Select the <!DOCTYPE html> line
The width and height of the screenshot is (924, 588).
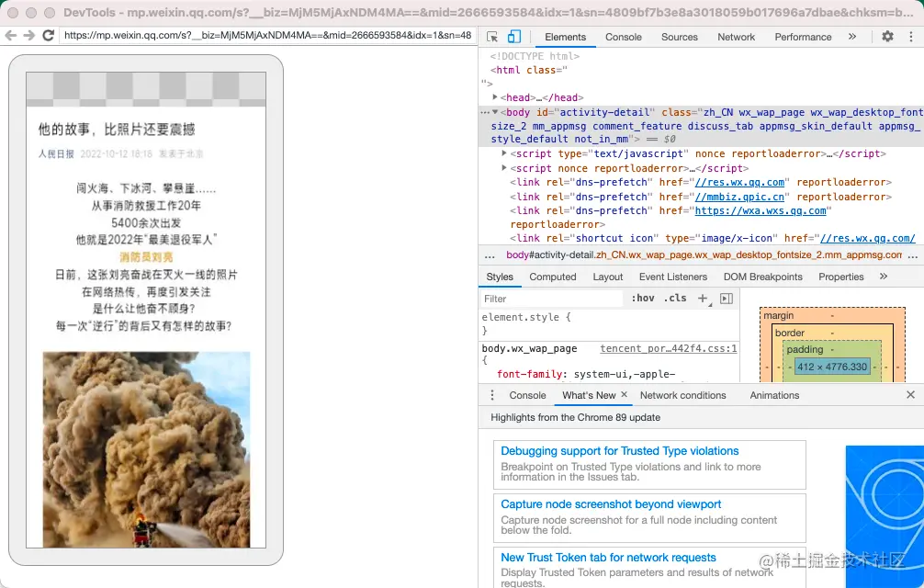point(535,56)
